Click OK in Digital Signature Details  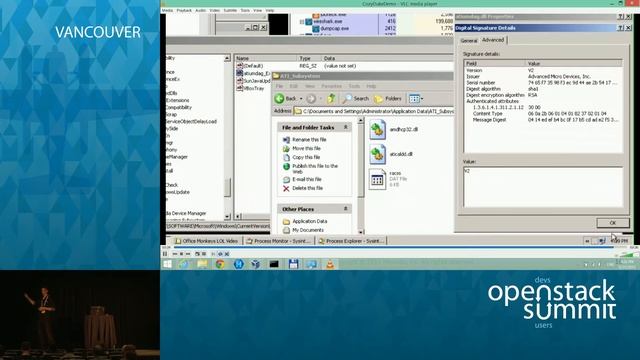[x=613, y=223]
